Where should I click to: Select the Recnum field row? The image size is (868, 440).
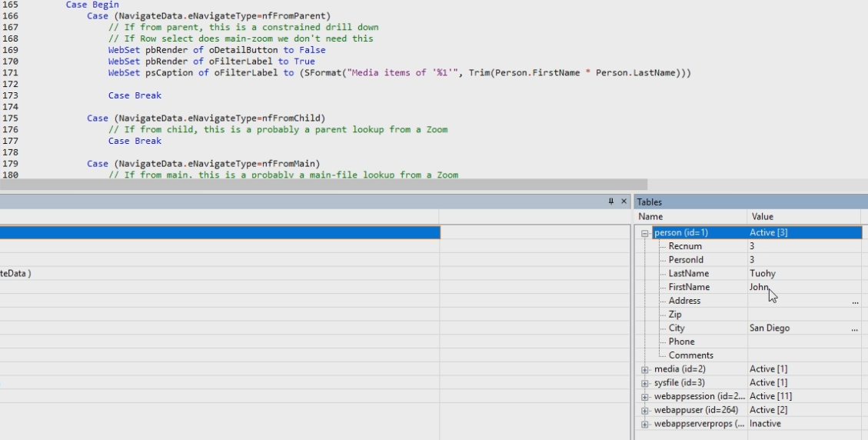tap(685, 246)
